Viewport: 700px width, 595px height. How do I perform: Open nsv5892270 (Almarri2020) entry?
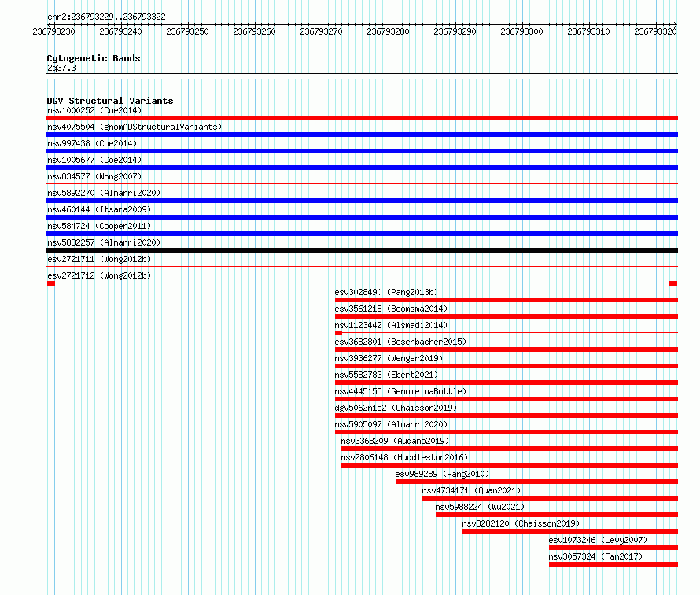pyautogui.click(x=104, y=193)
